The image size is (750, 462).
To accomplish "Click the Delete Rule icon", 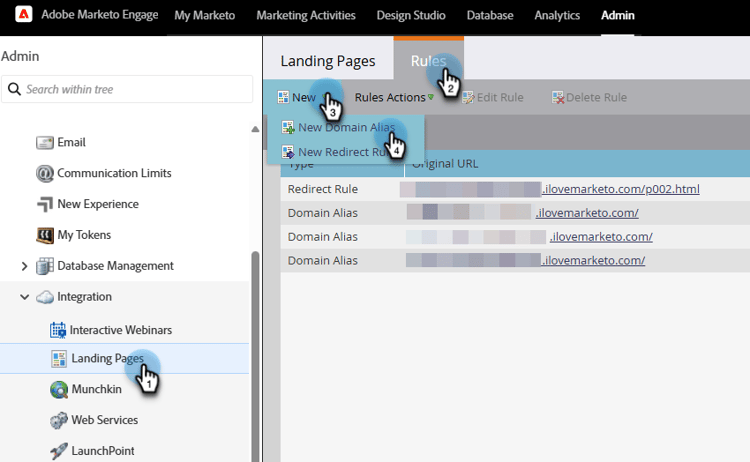I will 558,97.
